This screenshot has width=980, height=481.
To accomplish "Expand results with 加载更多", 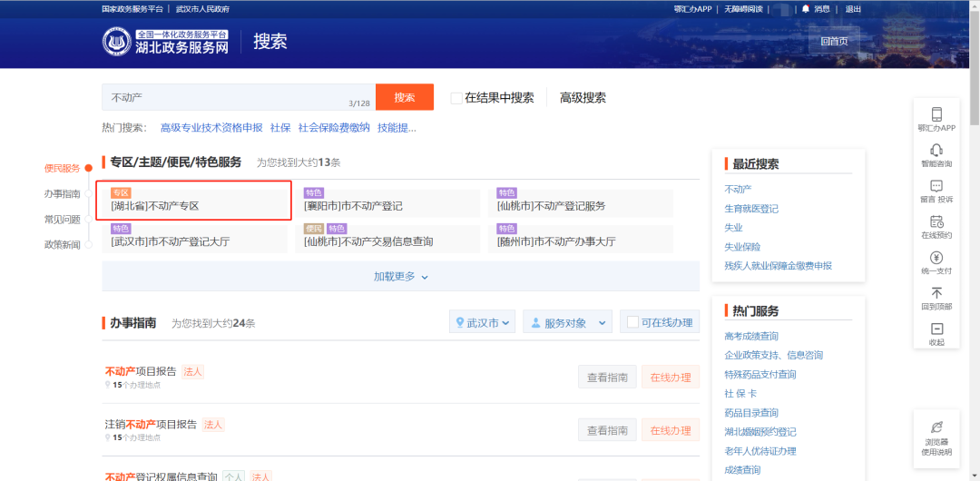I will (400, 276).
